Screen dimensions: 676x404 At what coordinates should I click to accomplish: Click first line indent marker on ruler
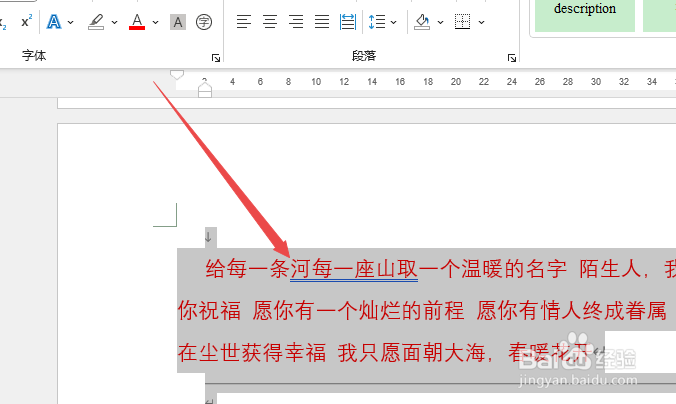coord(177,75)
